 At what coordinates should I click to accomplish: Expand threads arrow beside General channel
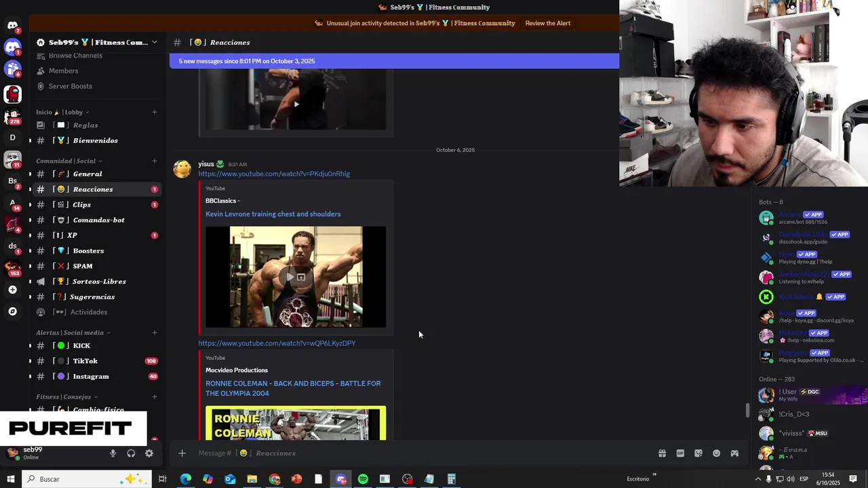[x=30, y=174]
